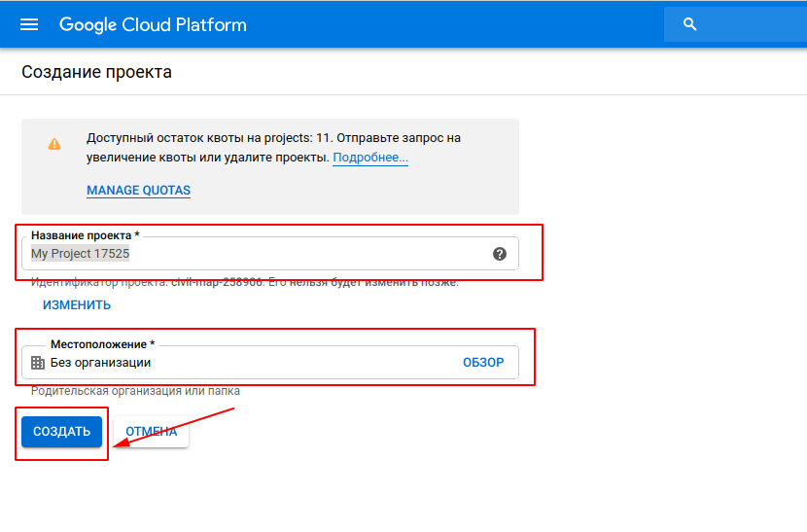Open the hamburger navigation menu
Screen dimensions: 807x532
pos(29,24)
